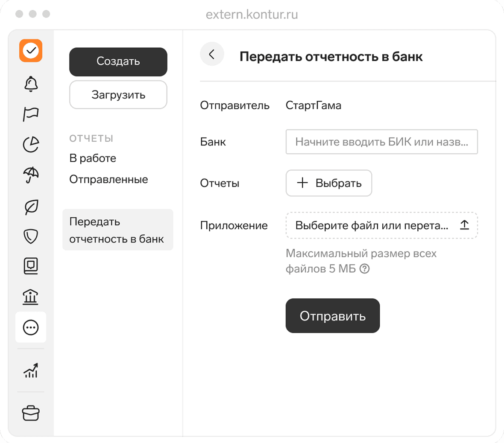The image size is (504, 443).
Task: Focus the Банк BIK search input field
Action: (381, 142)
